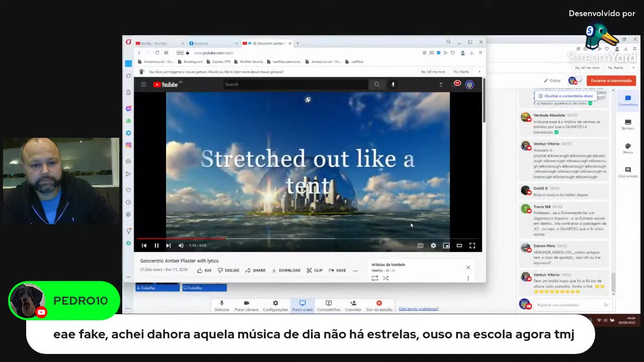Open playlist panel three-dot options
Viewport: 644px width, 362px height.
468,278
